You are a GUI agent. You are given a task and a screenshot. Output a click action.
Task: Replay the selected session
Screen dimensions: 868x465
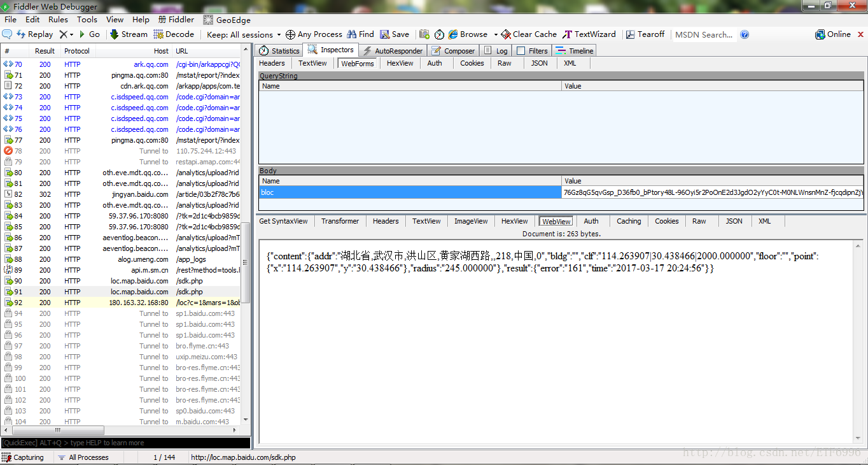pyautogui.click(x=35, y=34)
